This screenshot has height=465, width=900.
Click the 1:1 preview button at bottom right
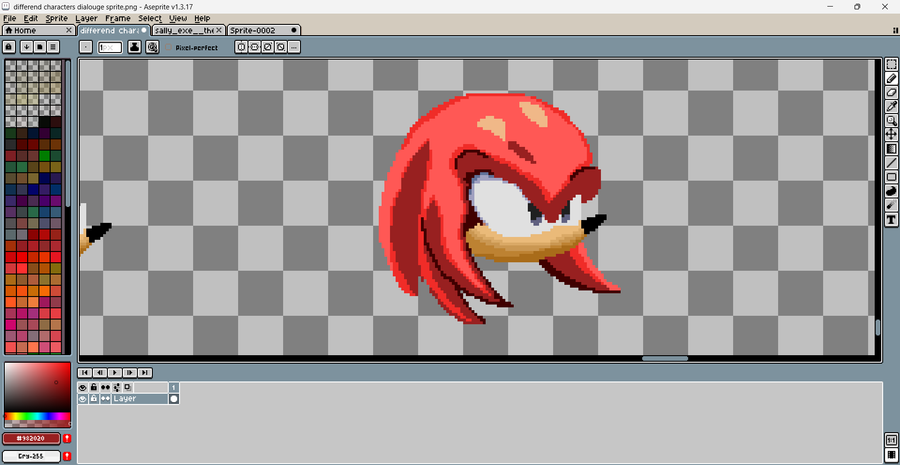pyautogui.click(x=891, y=440)
